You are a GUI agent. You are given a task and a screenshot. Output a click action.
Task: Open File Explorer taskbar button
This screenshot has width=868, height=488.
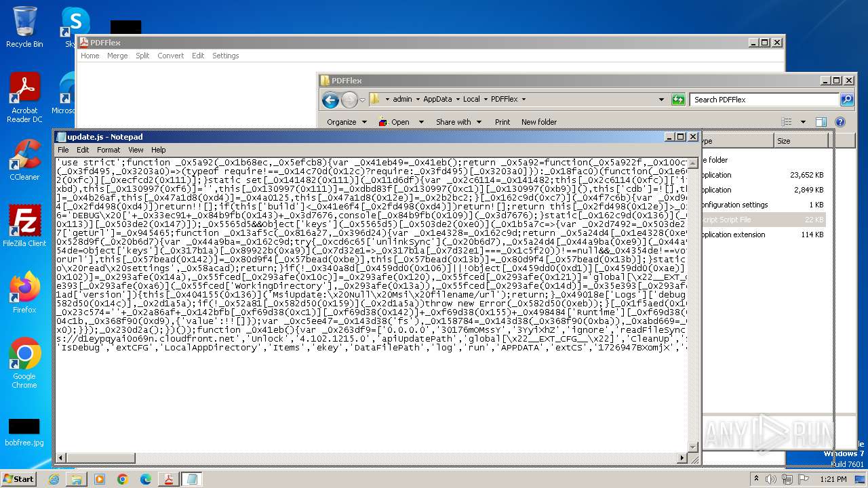[77, 479]
